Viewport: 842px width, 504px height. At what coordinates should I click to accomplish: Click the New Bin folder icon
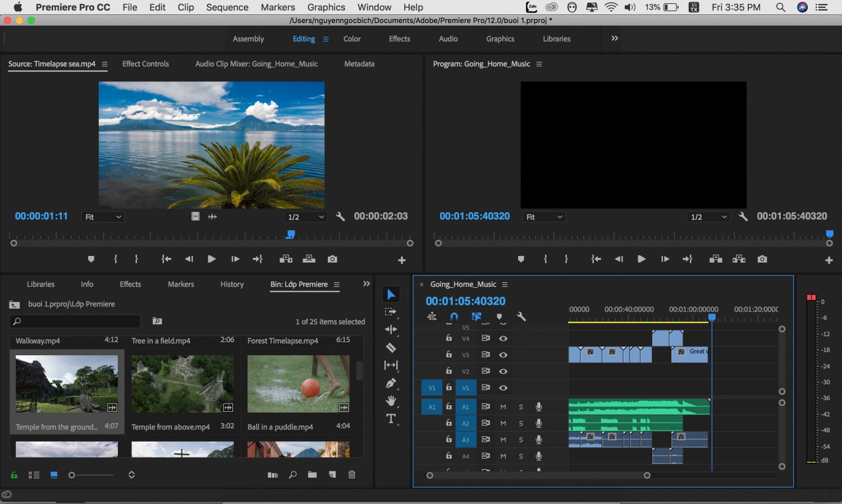312,475
